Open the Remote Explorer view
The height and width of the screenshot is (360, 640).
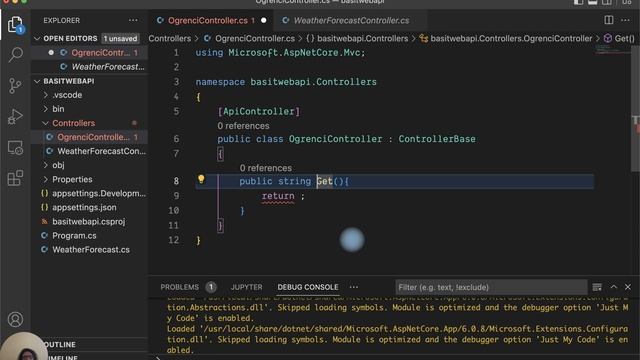[16, 148]
